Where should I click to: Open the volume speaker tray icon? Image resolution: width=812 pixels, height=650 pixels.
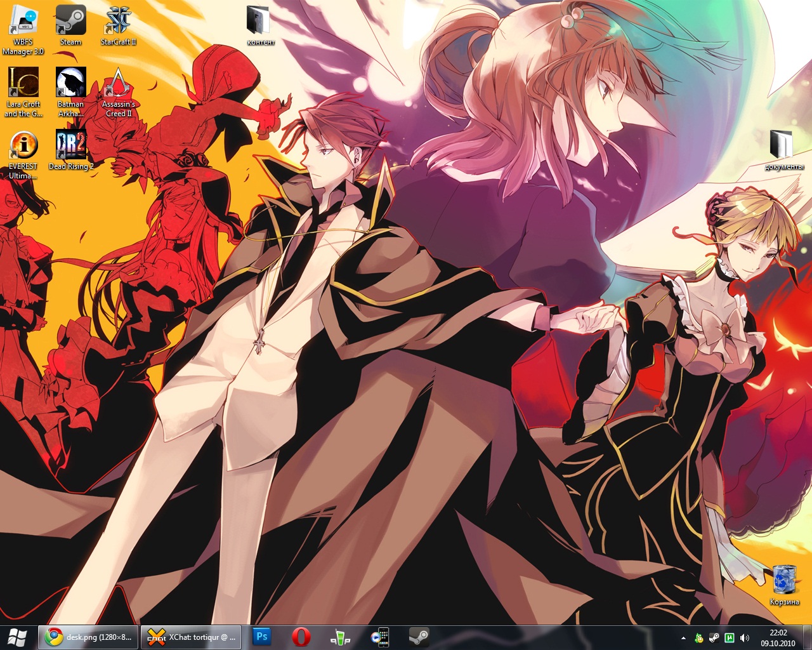745,638
